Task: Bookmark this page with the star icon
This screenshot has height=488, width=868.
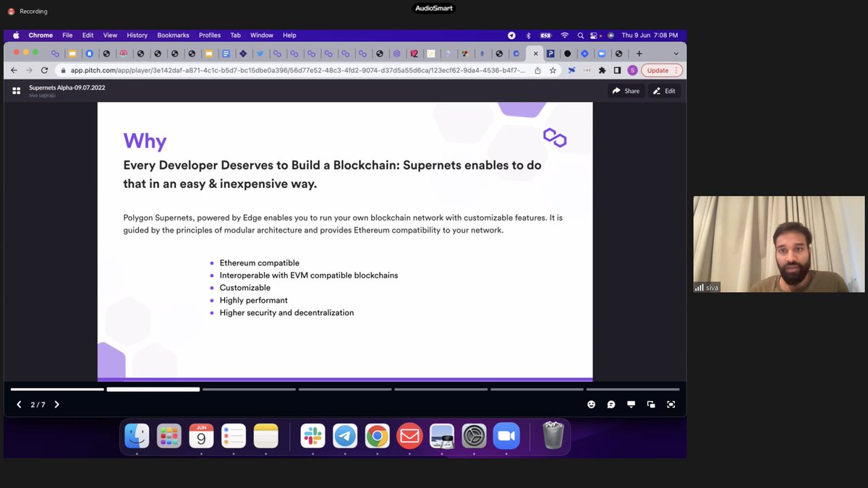Action: pos(553,70)
